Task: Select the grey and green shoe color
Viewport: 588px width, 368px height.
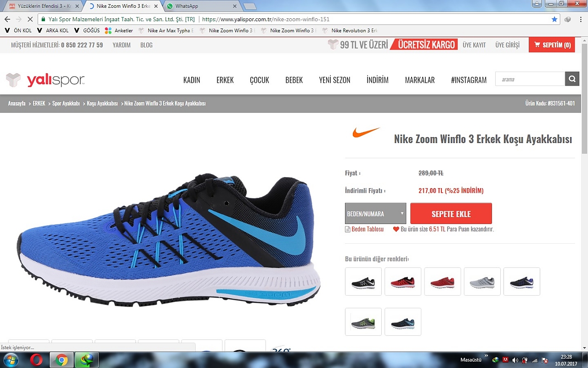Action: click(363, 322)
